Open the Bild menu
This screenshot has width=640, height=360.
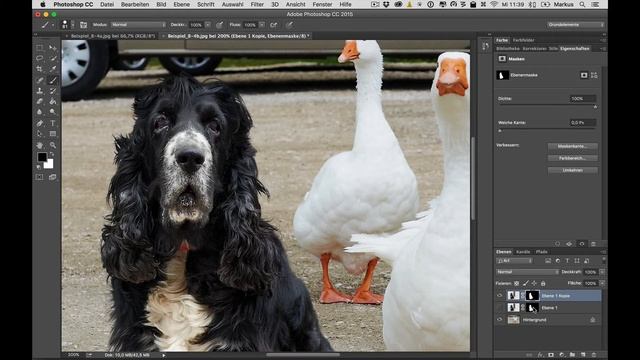(161, 4)
